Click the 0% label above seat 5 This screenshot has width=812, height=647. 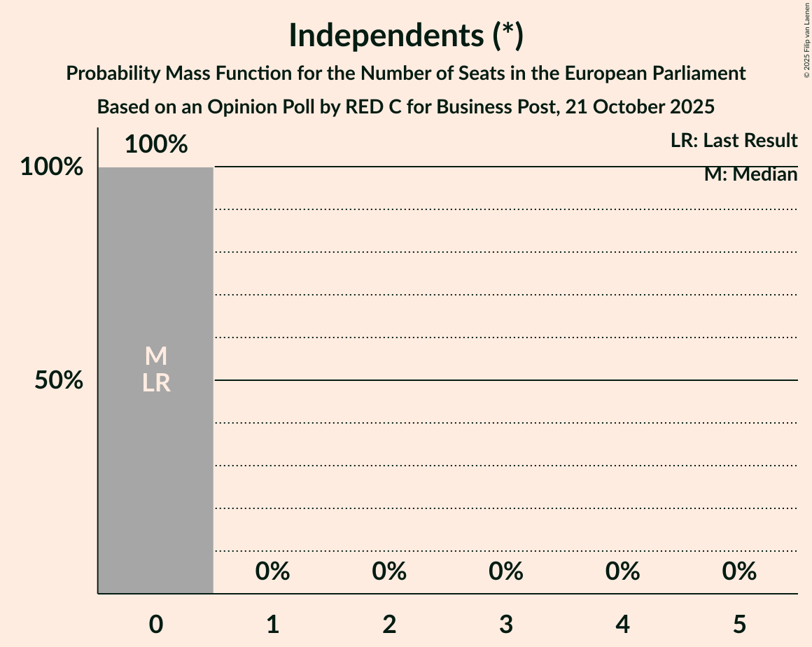(x=740, y=571)
